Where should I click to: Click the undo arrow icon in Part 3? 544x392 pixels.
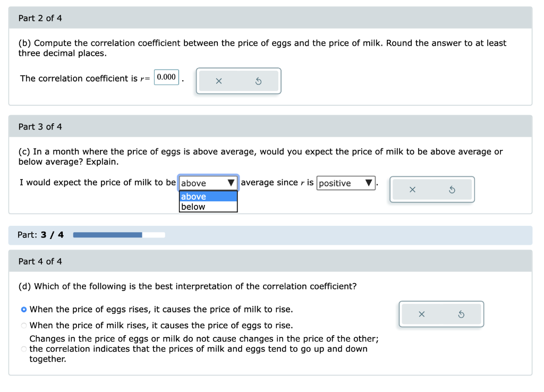452,189
